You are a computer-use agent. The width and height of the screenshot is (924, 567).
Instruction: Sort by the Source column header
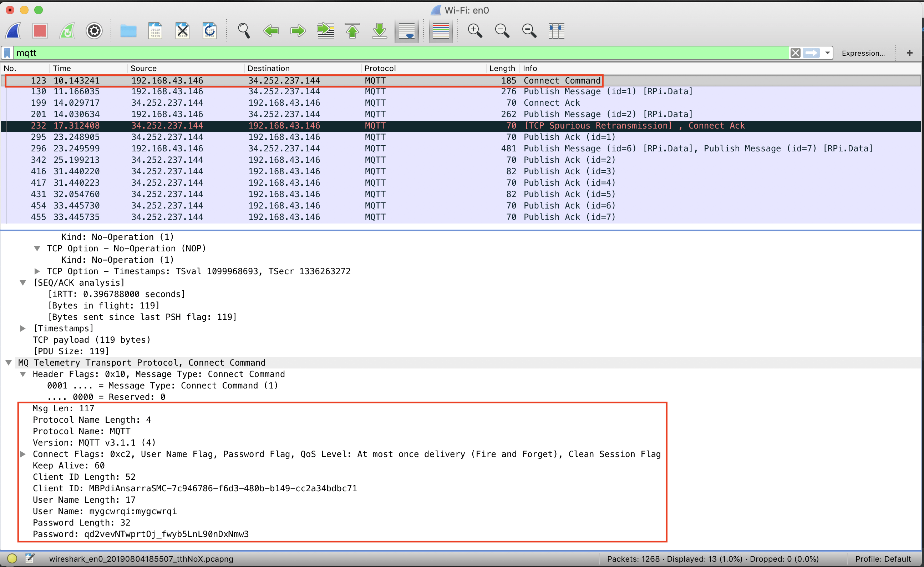coord(186,68)
